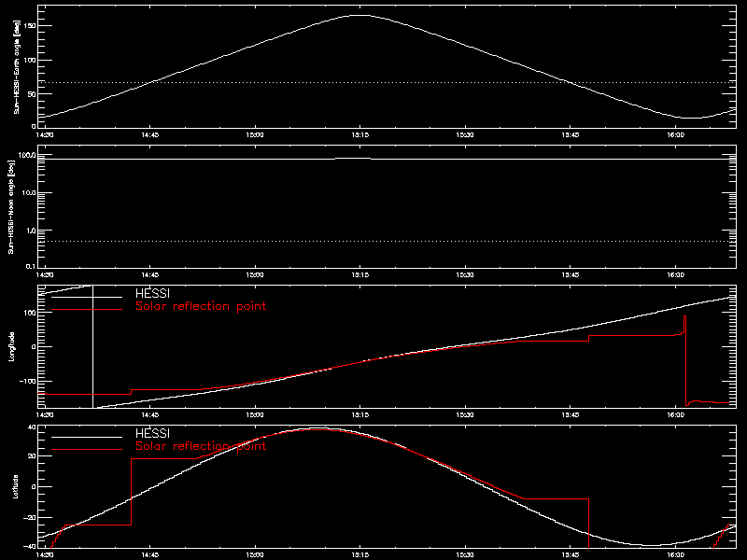Click the "-40" tick label on Latitude plot
Screen dimensions: 747x560
[30, 547]
